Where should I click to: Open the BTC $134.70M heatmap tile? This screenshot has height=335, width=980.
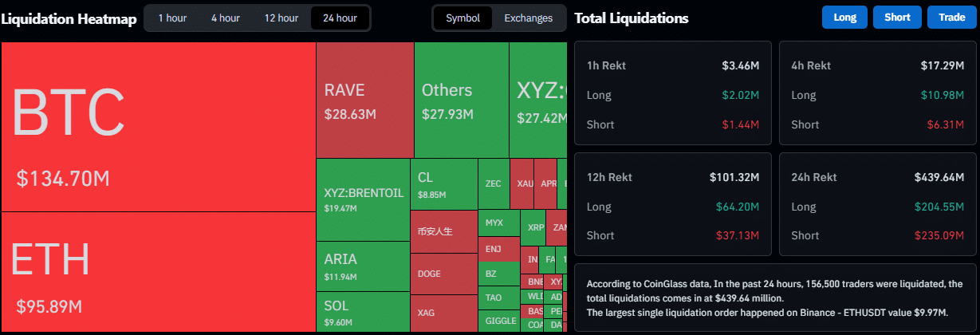(x=158, y=128)
